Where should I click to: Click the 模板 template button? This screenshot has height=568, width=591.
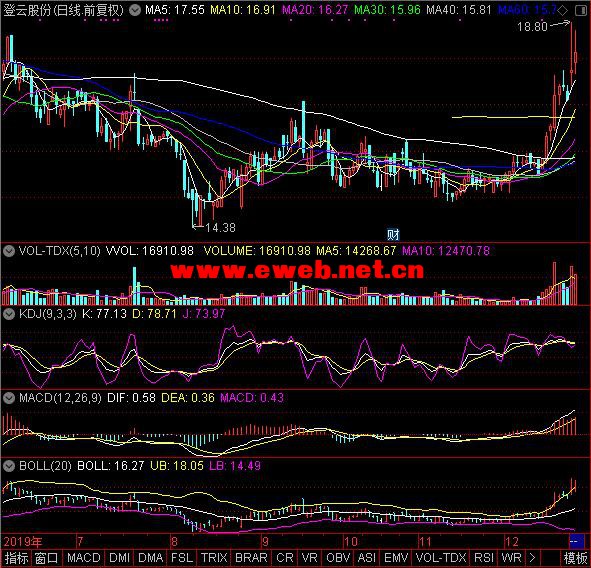click(575, 558)
